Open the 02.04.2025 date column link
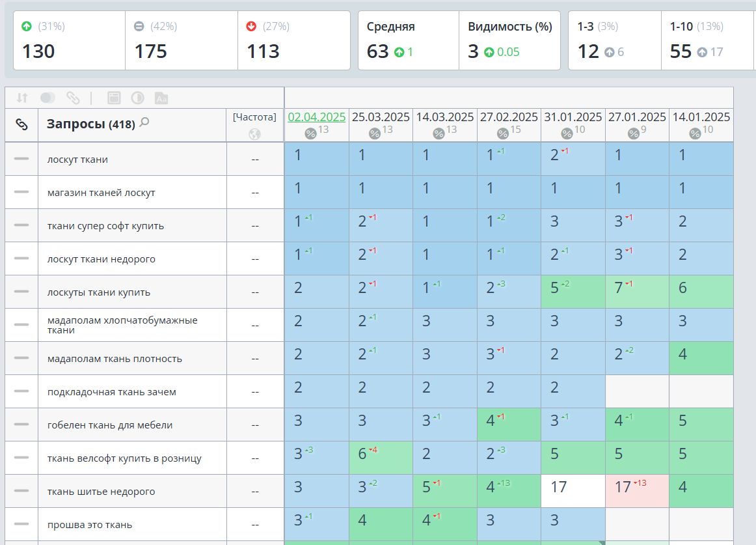 coord(317,117)
